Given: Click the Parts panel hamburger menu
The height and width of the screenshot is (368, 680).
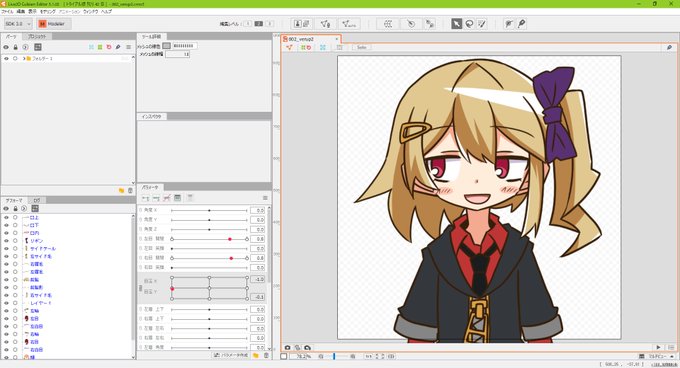Looking at the screenshot, I should 128,47.
